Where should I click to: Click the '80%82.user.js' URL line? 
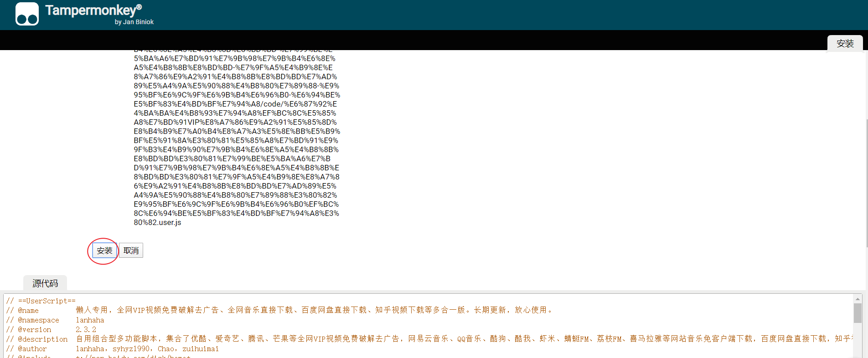[157, 222]
